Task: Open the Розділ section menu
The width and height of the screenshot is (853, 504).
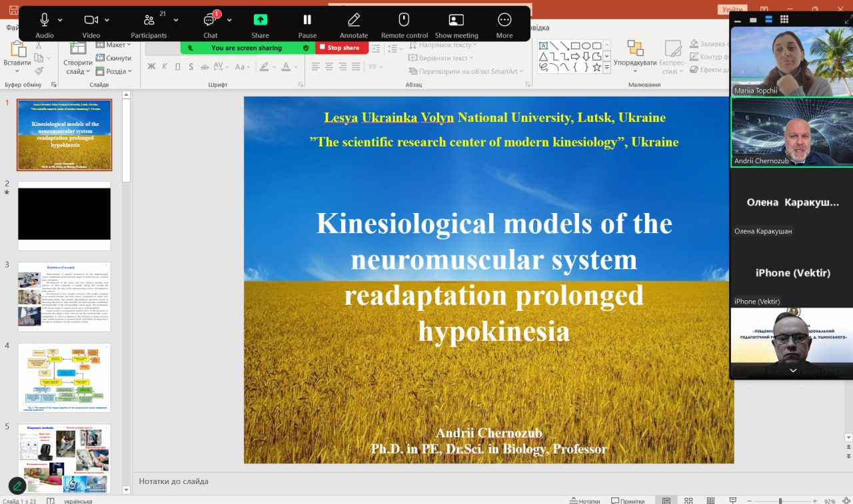Action: [115, 71]
